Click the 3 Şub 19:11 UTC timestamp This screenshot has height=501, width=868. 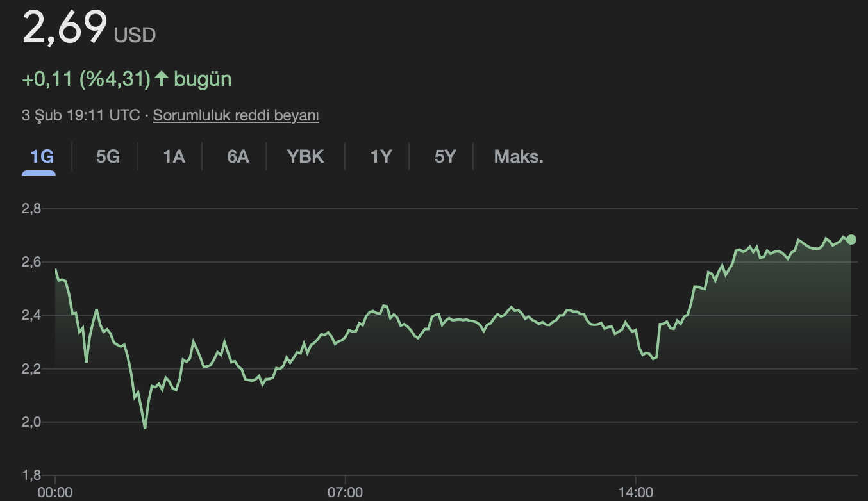81,116
